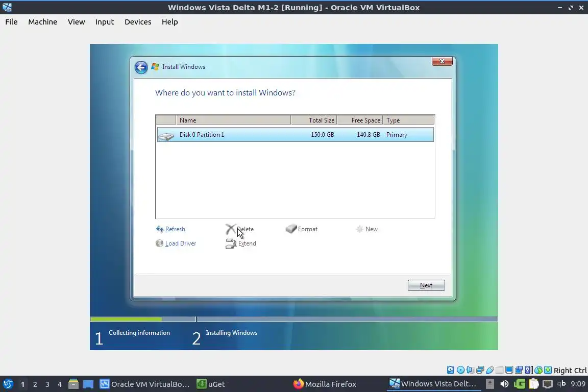Click the taskbar clock showing 9:09
Screen dimensions: 588x392
[x=578, y=384]
